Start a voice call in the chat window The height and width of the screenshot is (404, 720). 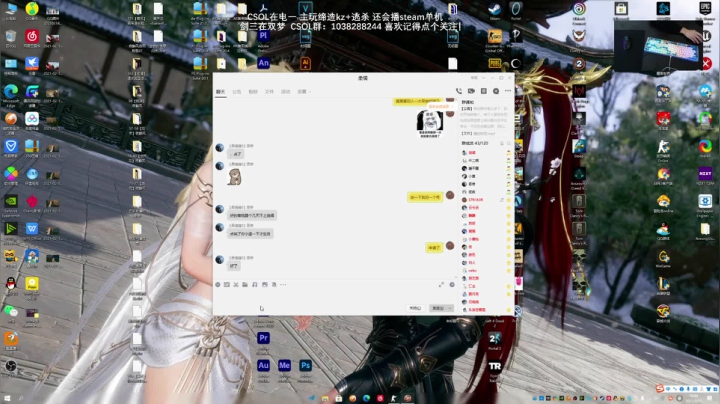[459, 91]
